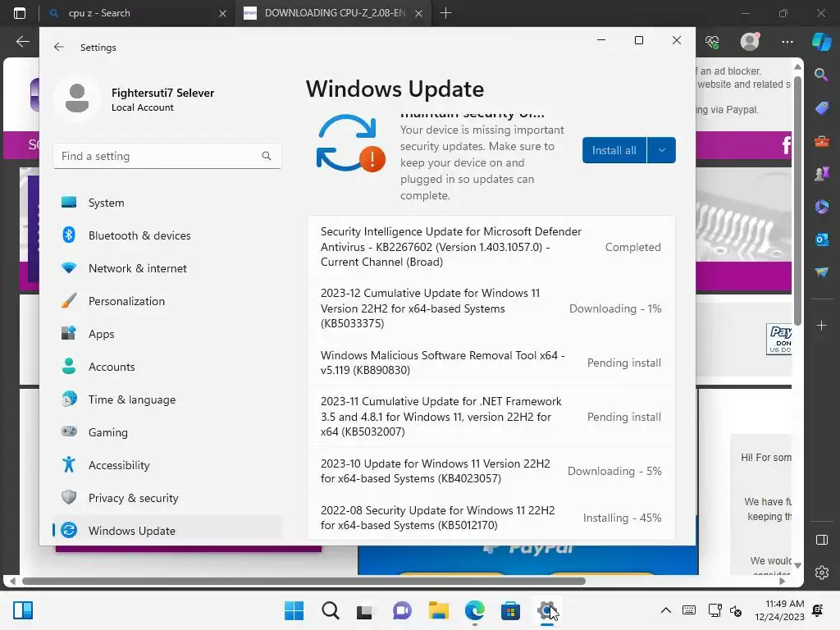Viewport: 840px width, 630px height.
Task: Open Windows Start menu
Action: pos(294,610)
